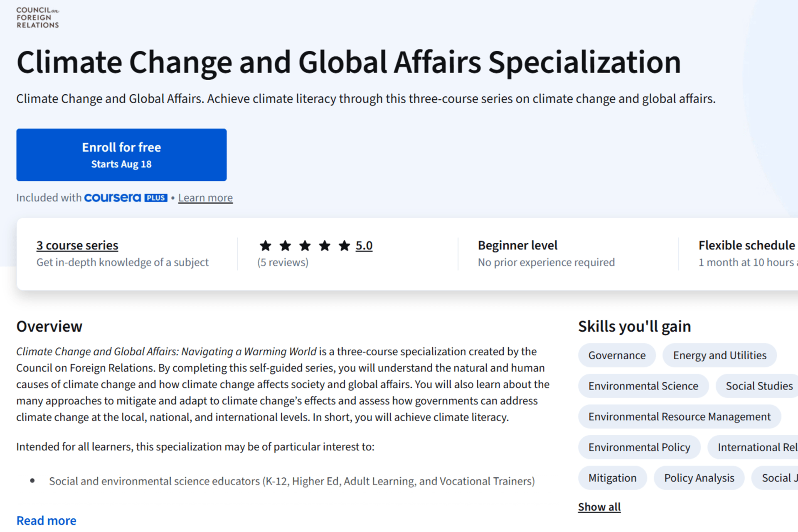This screenshot has height=532, width=798.
Task: Click the Enroll for free button
Action: click(121, 155)
